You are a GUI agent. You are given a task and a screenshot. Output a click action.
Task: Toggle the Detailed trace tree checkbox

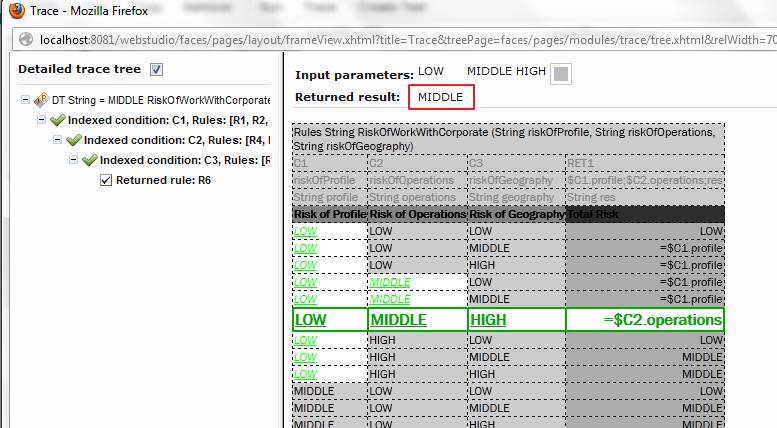click(x=156, y=69)
